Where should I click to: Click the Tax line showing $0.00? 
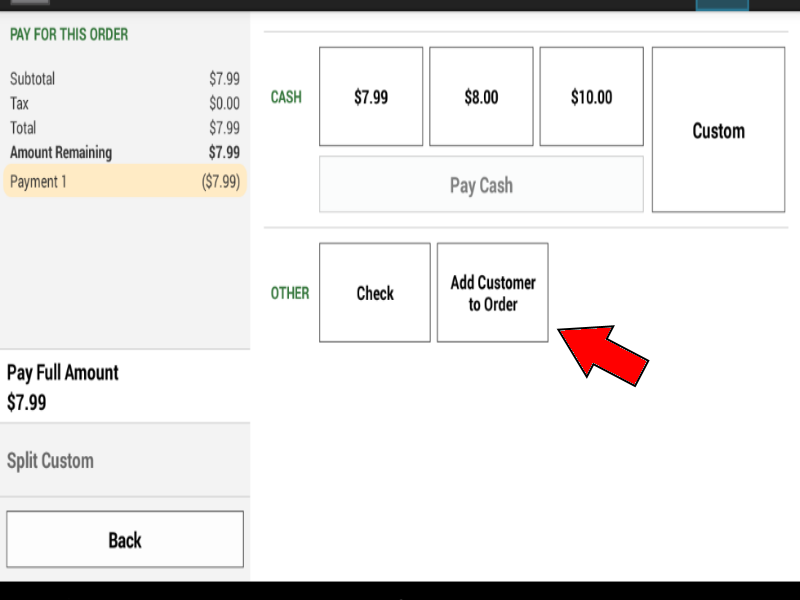(125, 103)
